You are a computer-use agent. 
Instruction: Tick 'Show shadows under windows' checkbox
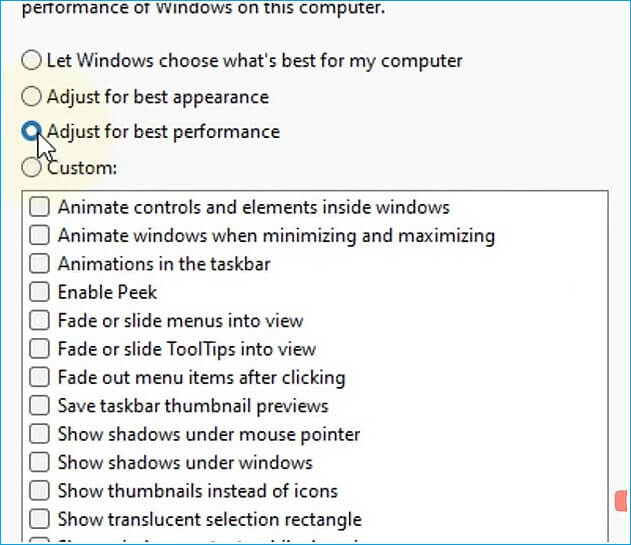pyautogui.click(x=39, y=463)
